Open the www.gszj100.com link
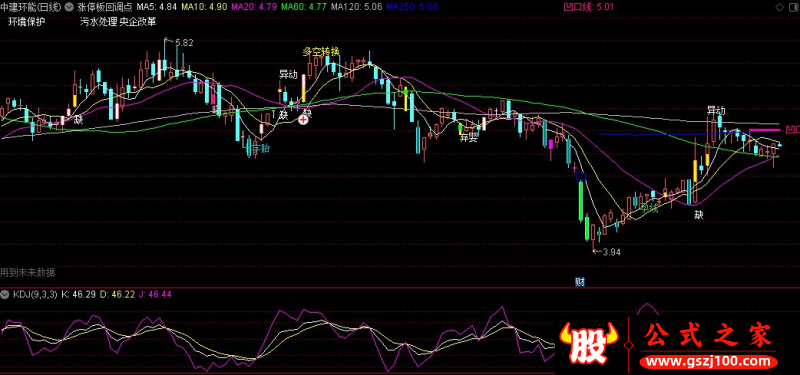 pyautogui.click(x=709, y=362)
